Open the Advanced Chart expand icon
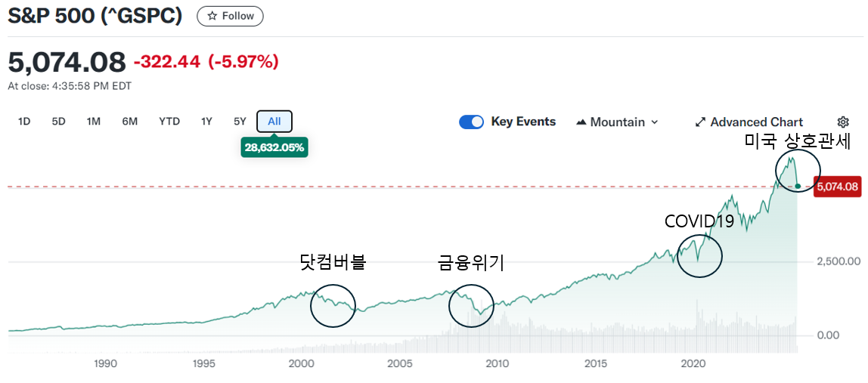 700,122
